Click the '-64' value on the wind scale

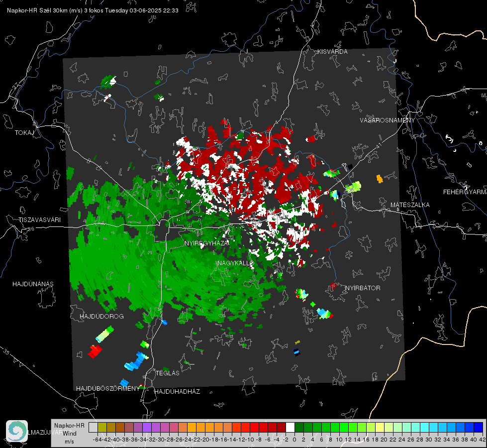(97, 440)
